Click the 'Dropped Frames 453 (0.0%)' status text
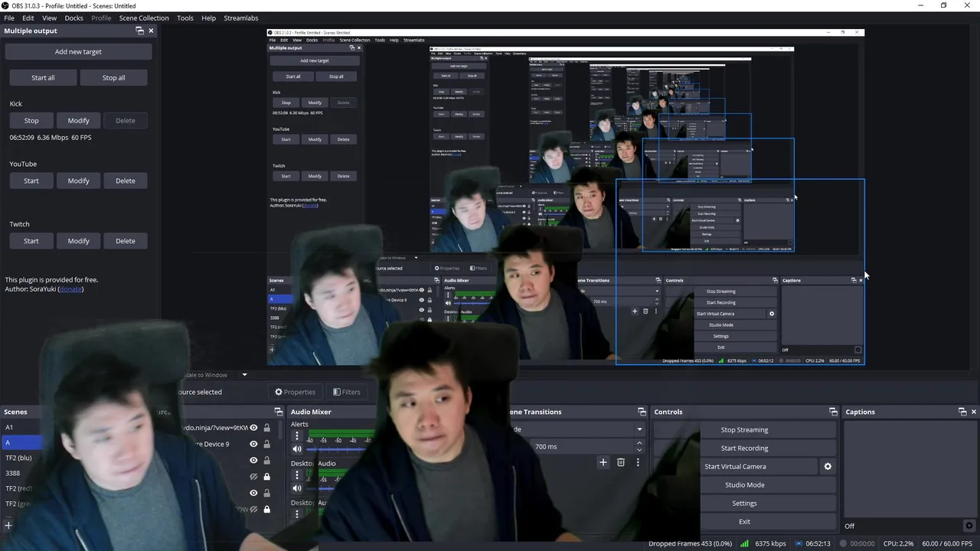Screen dimensions: 980x551 point(690,543)
